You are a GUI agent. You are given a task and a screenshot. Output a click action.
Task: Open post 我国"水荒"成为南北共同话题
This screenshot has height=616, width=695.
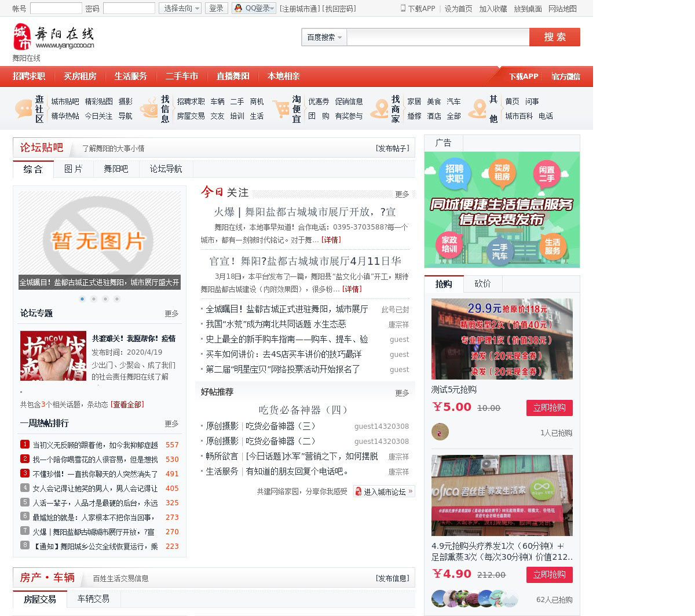276,325
